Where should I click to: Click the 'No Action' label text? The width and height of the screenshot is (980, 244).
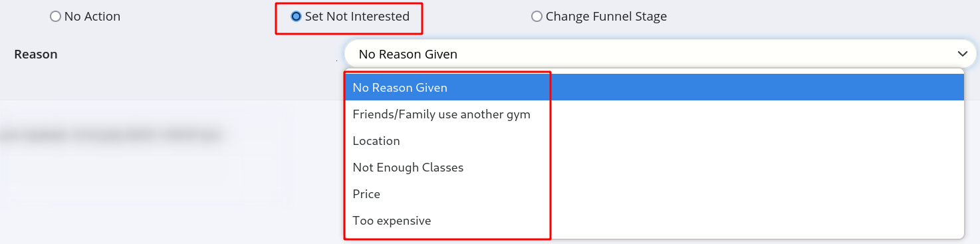92,17
